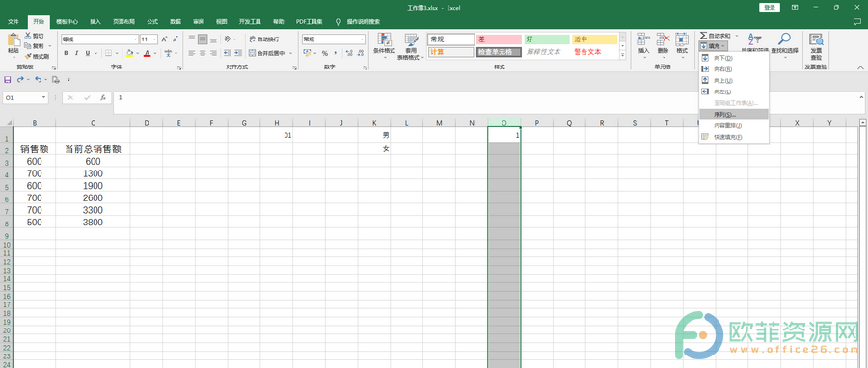Click Find and Select magnifier icon
This screenshot has height=368, width=868.
tap(784, 39)
